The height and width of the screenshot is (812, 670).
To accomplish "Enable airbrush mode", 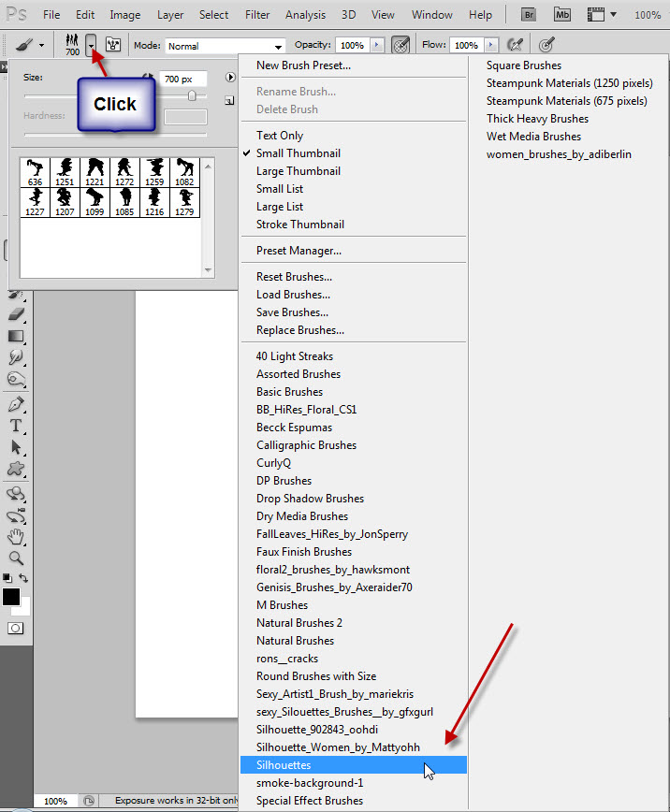I will tap(514, 45).
